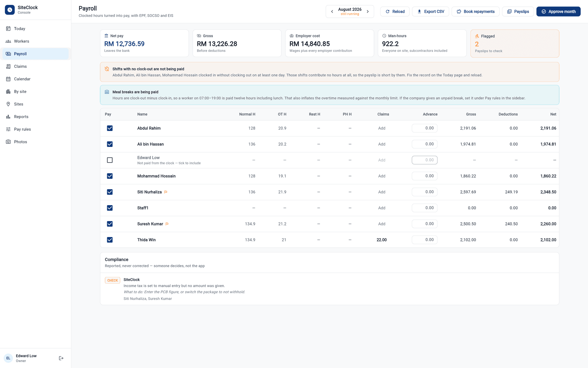The image size is (588, 368).
Task: Click the SiteClock clock logo icon
Action: 10,10
